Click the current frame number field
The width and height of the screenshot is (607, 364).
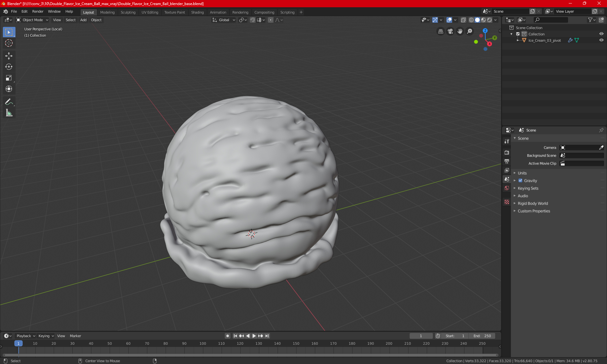[x=421, y=336]
